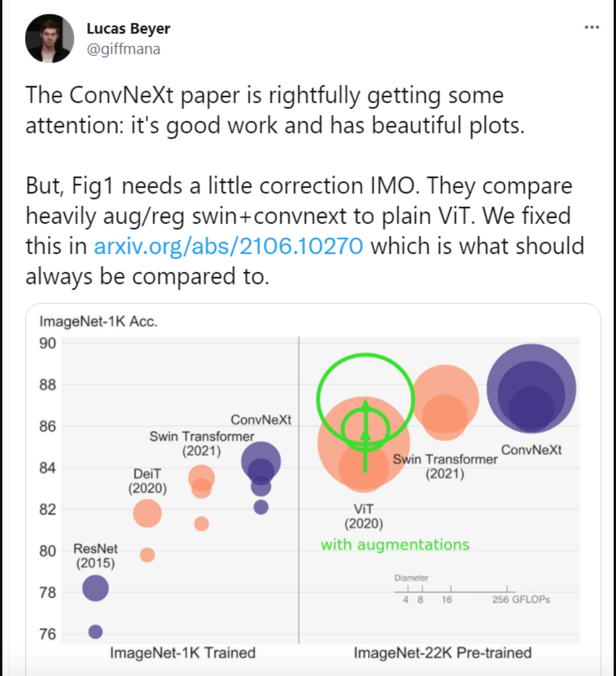Click the Swin Transformer (2021) 22K label
Viewport: 616px width, 676px height.
coord(445,466)
